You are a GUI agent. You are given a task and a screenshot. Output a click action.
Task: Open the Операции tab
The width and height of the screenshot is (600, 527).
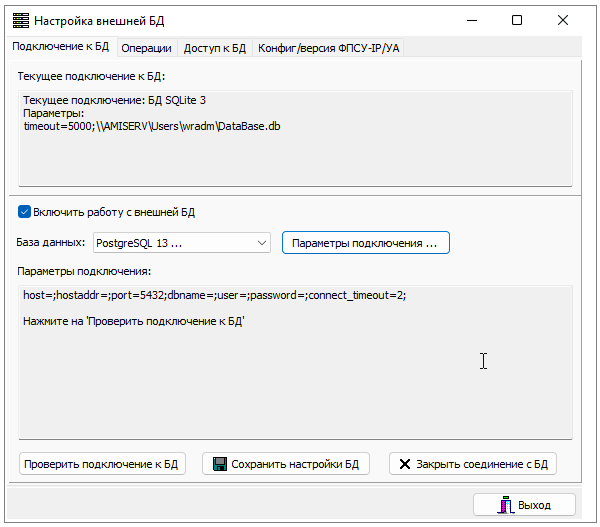click(148, 48)
